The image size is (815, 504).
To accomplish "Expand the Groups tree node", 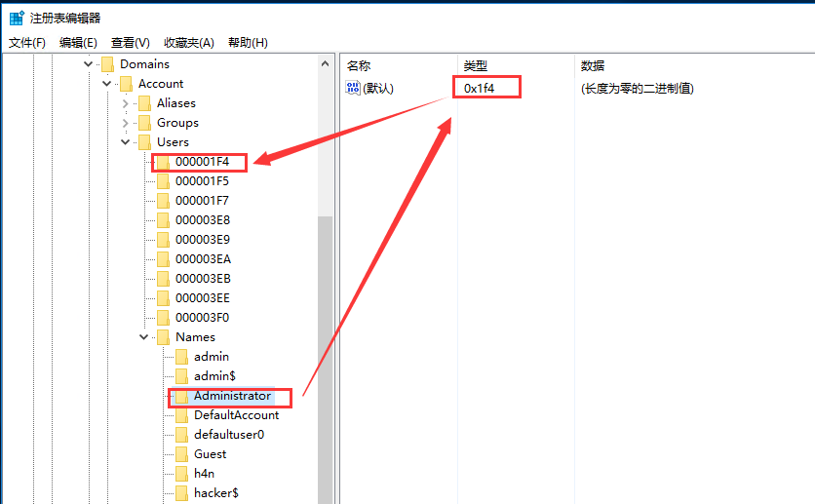I will click(x=125, y=123).
